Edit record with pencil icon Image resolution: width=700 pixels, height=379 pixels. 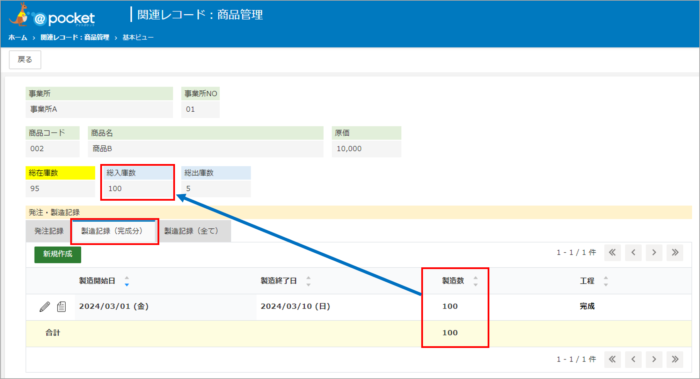[x=45, y=307]
